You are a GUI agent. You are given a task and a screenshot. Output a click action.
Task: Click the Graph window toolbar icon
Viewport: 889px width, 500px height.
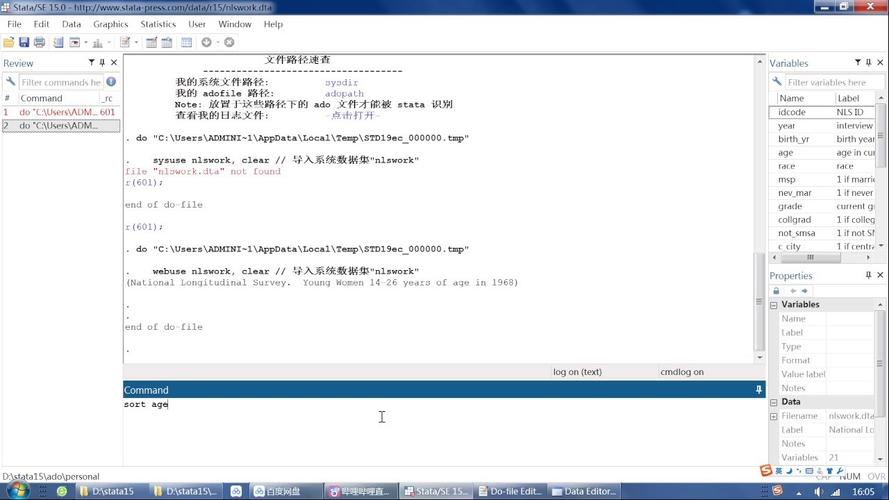tap(98, 43)
